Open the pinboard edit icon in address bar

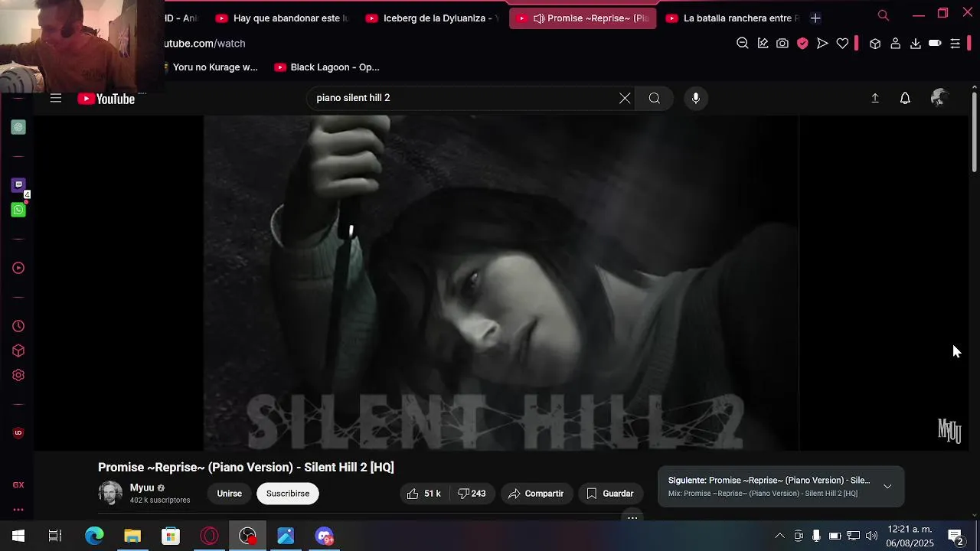point(763,44)
